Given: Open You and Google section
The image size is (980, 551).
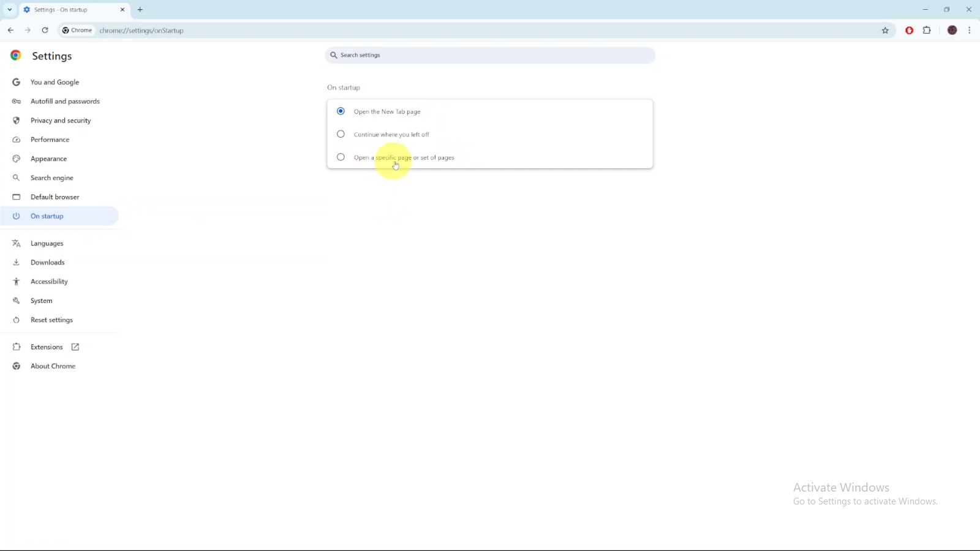Looking at the screenshot, I should (59, 82).
